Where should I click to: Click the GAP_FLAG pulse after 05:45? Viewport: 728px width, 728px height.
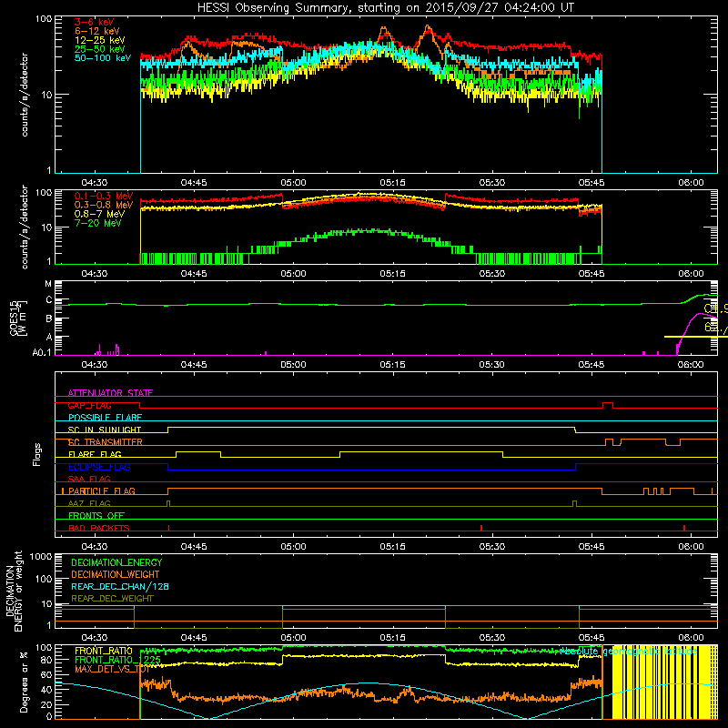[607, 405]
